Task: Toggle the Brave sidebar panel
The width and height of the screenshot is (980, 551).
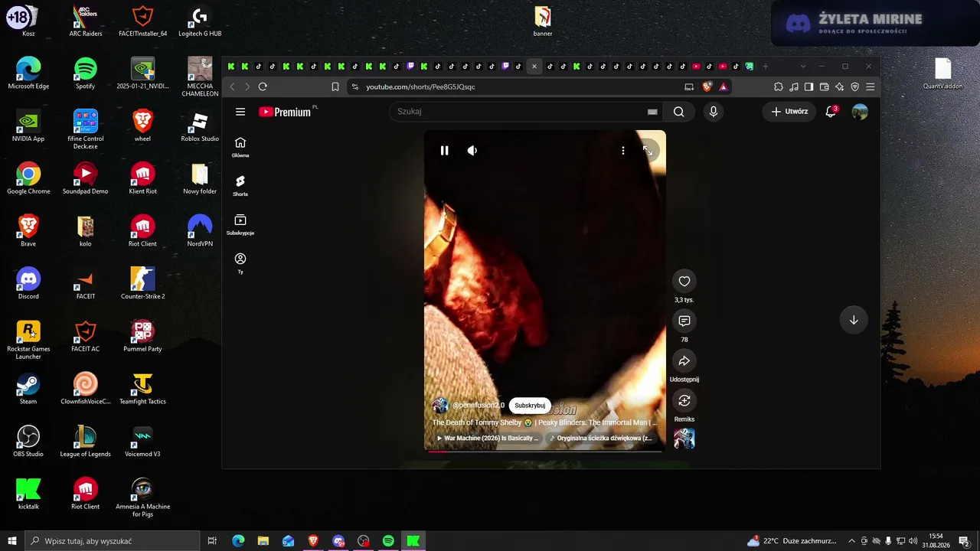Action: coord(809,87)
